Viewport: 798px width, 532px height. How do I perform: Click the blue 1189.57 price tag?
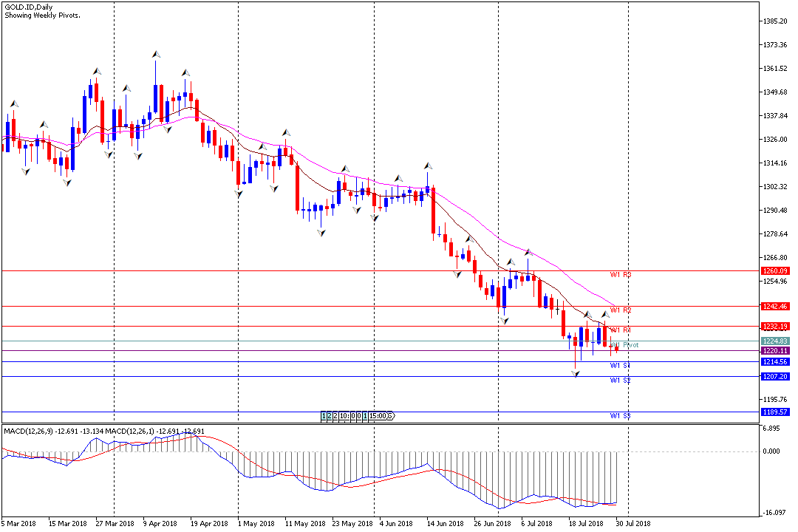pyautogui.click(x=775, y=412)
